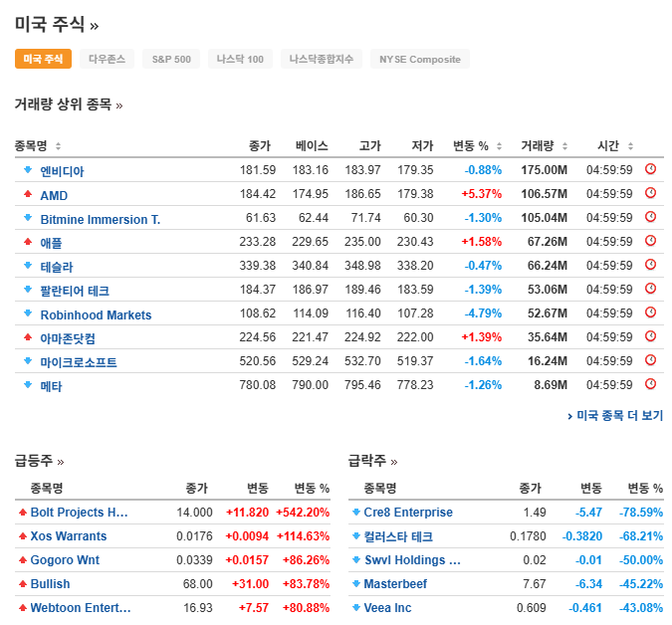Switch to the NYSE Composite tab
The width and height of the screenshot is (672, 625).
click(420, 59)
